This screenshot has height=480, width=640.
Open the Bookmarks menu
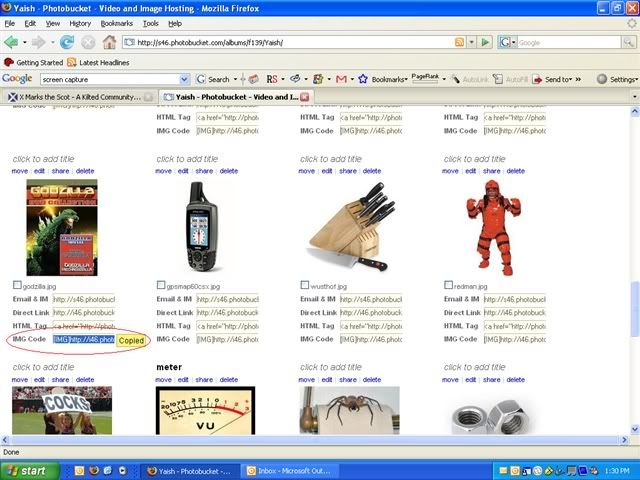[116, 22]
